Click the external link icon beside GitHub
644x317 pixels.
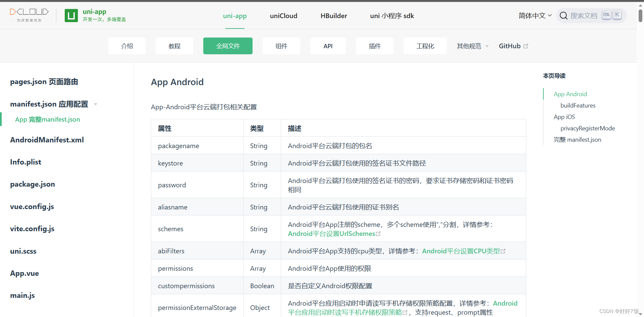coord(526,46)
